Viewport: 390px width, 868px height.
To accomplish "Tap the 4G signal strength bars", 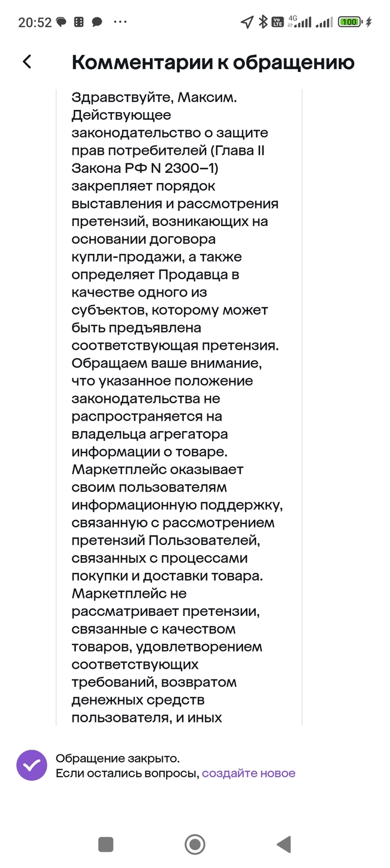I will [x=300, y=22].
